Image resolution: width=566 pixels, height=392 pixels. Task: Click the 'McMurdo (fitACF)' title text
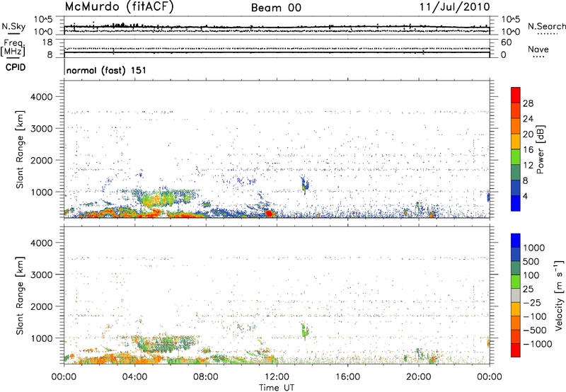pyautogui.click(x=119, y=7)
